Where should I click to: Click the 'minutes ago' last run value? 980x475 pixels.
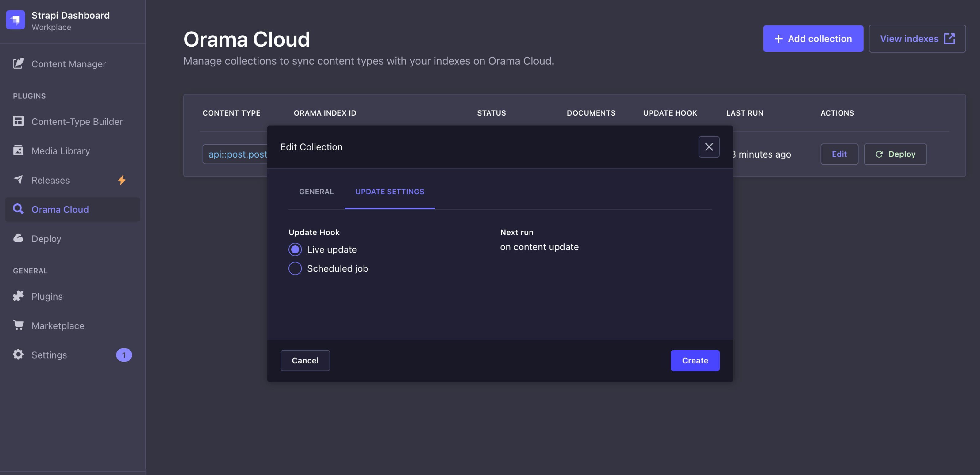(x=762, y=154)
